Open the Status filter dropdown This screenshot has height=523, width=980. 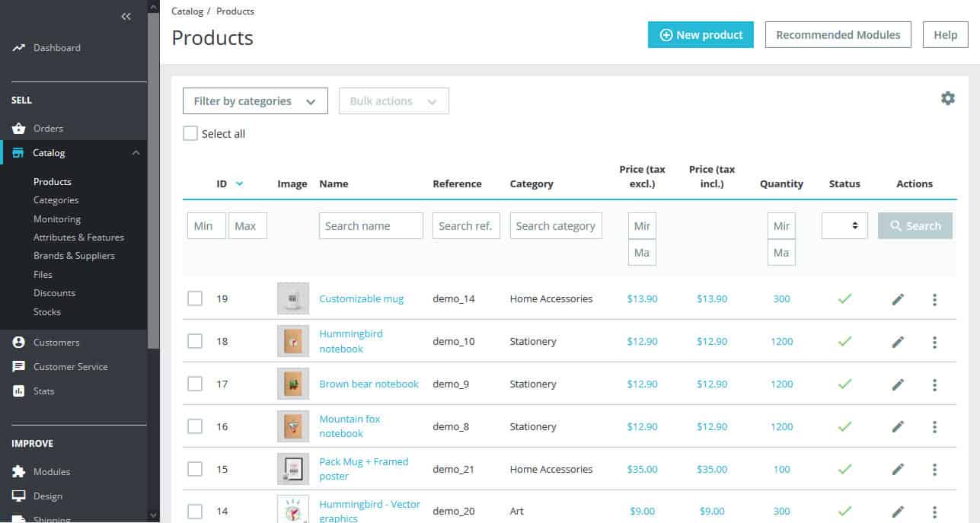(x=844, y=226)
